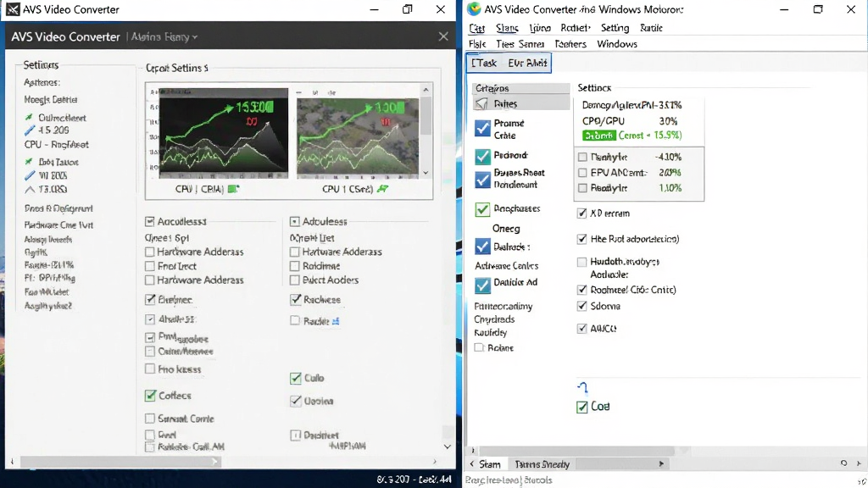Click the green shield icon in the right window title

(x=474, y=9)
